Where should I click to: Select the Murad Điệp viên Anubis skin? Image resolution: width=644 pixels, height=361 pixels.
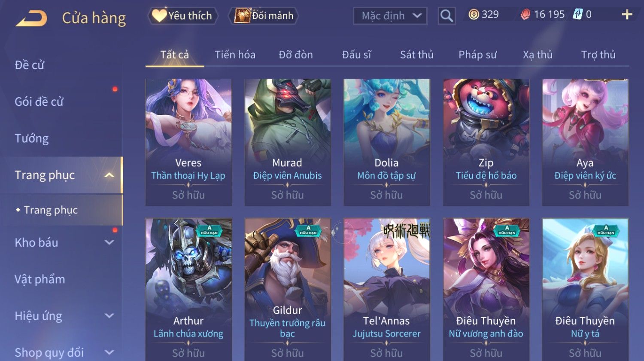(x=287, y=142)
